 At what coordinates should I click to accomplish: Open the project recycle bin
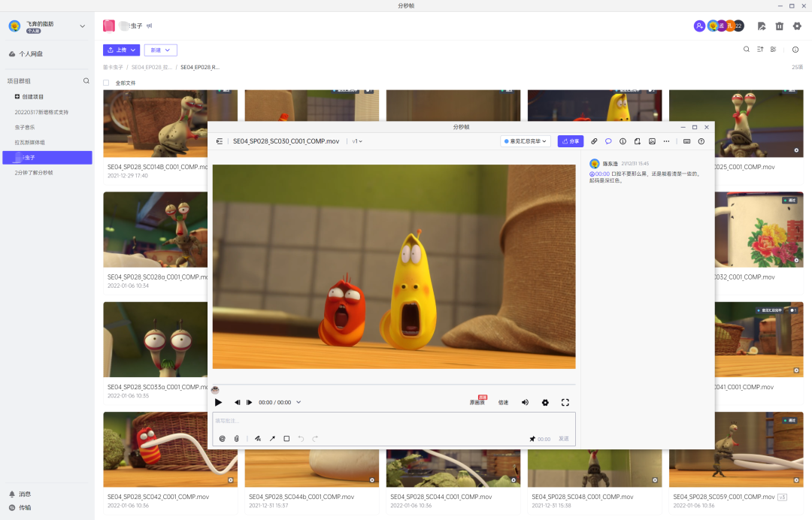coord(779,26)
